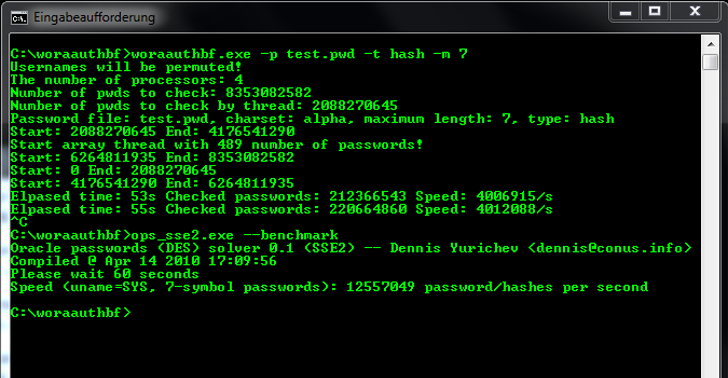Image resolution: width=728 pixels, height=378 pixels.
Task: Click the dennis@conus.info email text
Action: pyautogui.click(x=610, y=248)
